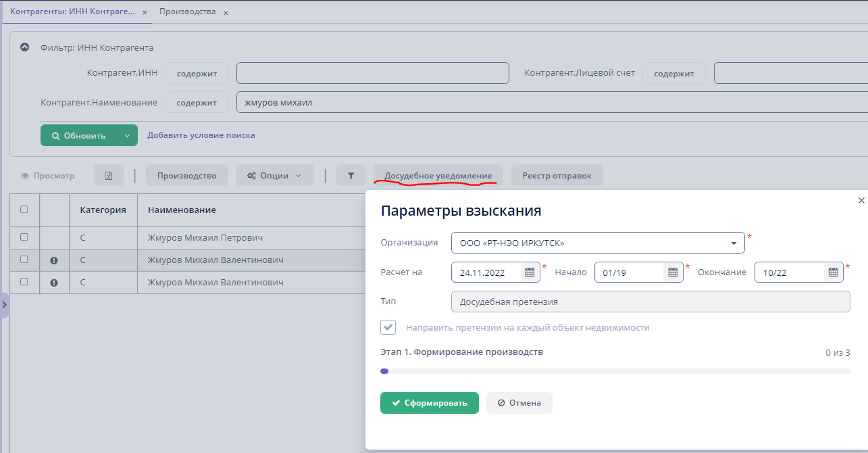Image resolution: width=868 pixels, height=453 pixels.
Task: Open the Организация dropdown list
Action: 734,243
